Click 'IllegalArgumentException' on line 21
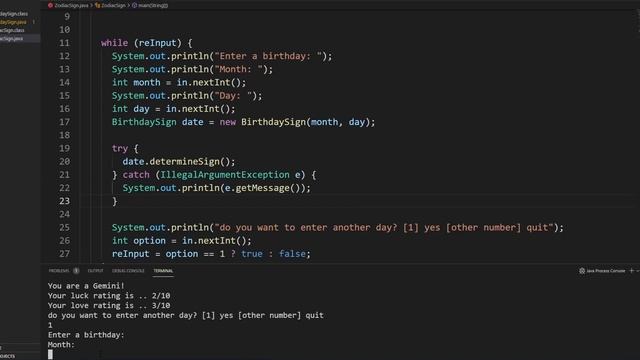Screen dimensions: 640x360 [224, 175]
